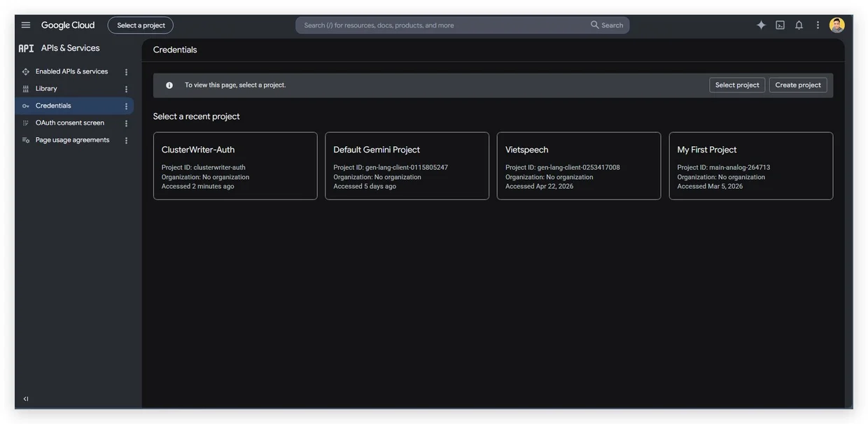
Task: Click the Select project button
Action: (x=737, y=85)
